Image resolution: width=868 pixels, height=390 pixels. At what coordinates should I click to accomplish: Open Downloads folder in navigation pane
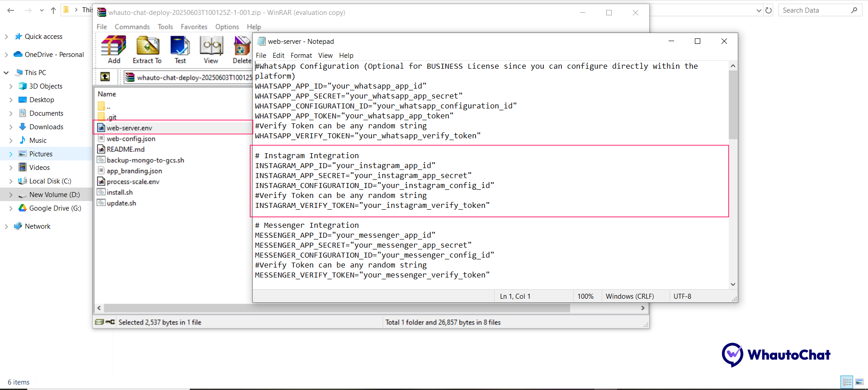46,127
